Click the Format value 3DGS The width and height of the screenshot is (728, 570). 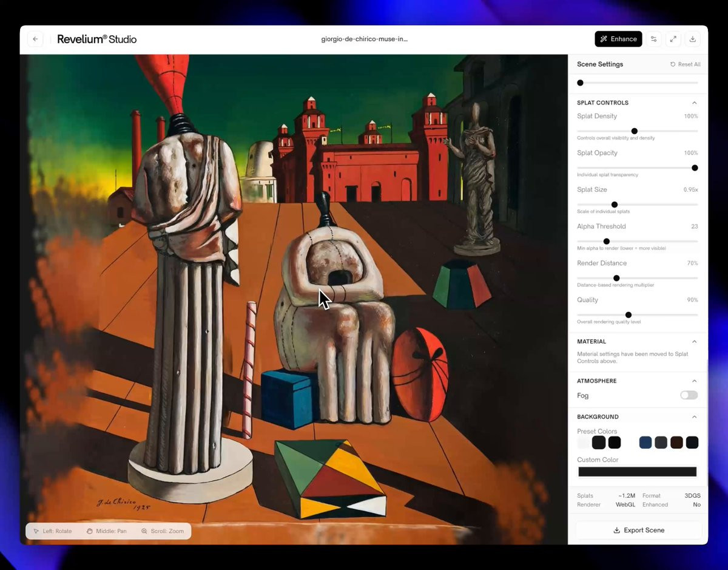pos(692,496)
